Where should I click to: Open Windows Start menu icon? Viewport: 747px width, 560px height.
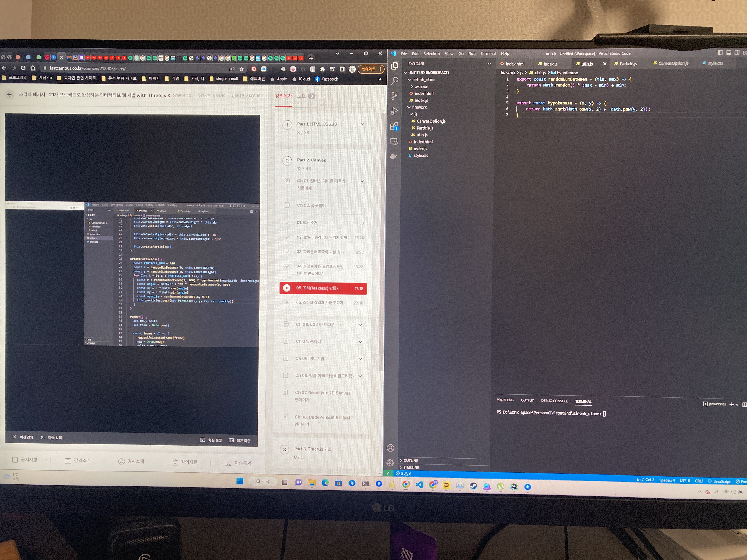(240, 481)
